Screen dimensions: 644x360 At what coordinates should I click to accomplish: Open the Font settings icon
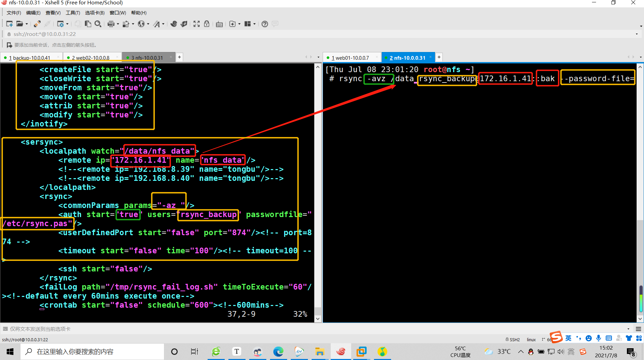[x=157, y=24]
